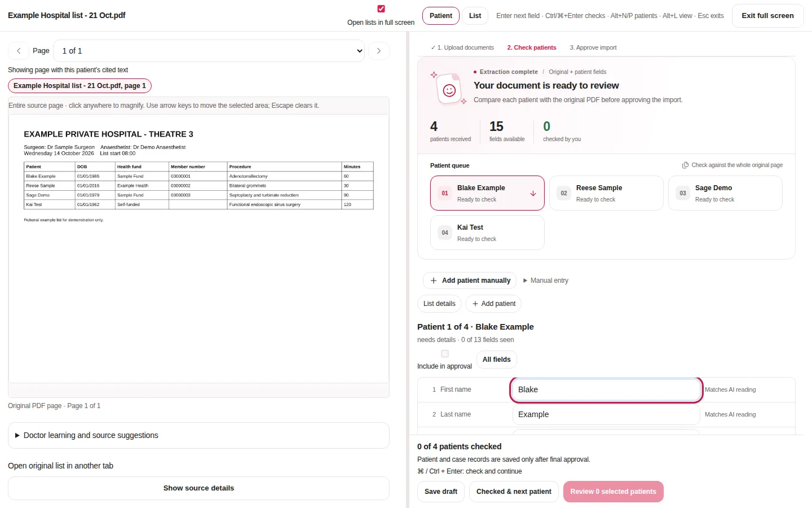Exit full screen mode
The width and height of the screenshot is (812, 508).
767,16
